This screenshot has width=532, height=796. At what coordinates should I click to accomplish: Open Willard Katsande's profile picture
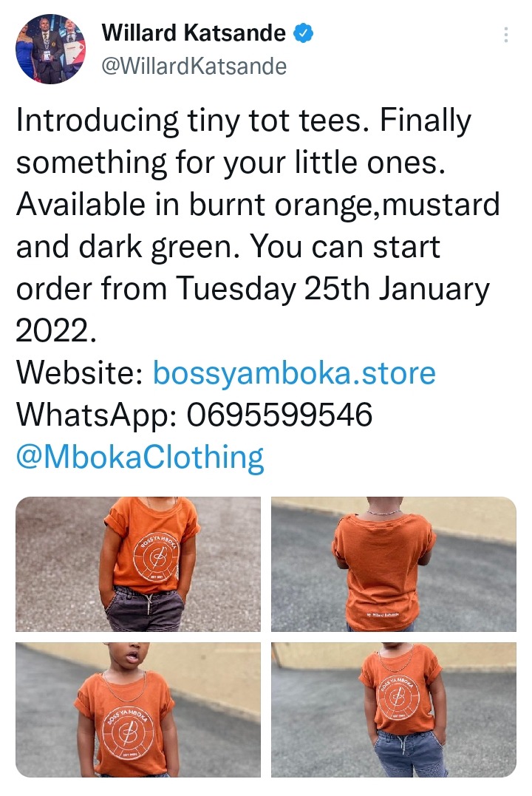(x=50, y=50)
